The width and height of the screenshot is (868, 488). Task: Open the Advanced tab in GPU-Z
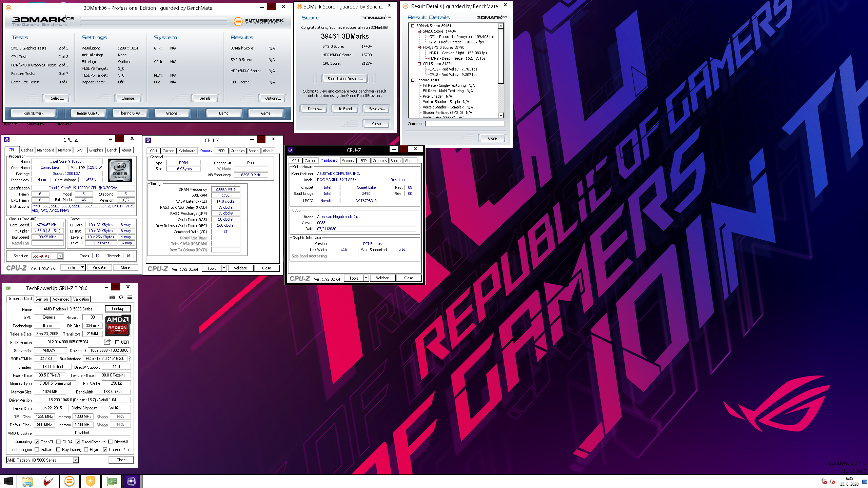pos(61,299)
